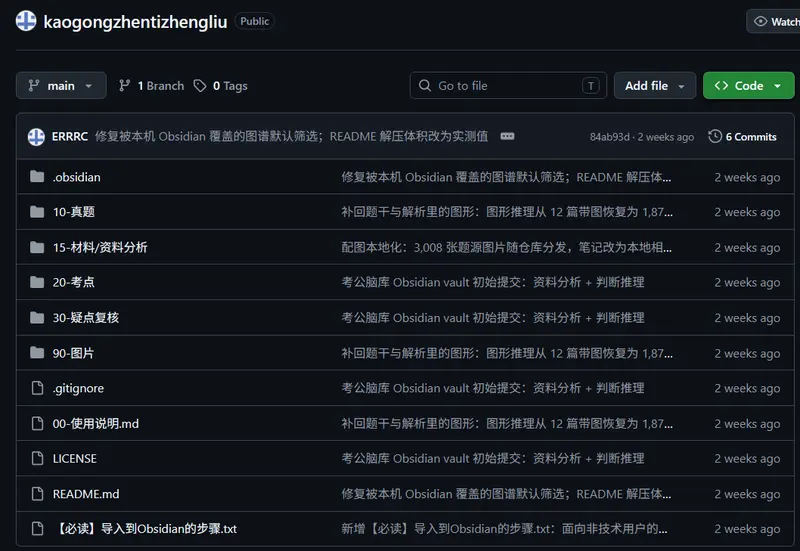The width and height of the screenshot is (800, 551).
Task: Open the README.md file
Action: pyautogui.click(x=86, y=494)
